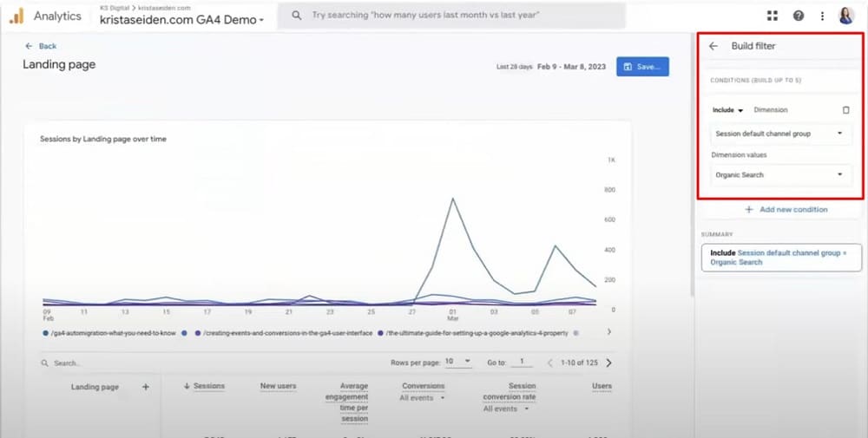Sort table by Sessions column header

[x=205, y=386]
